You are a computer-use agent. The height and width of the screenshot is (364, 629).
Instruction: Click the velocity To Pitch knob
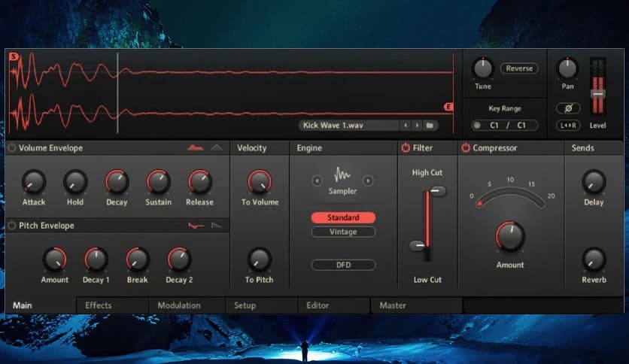(260, 259)
